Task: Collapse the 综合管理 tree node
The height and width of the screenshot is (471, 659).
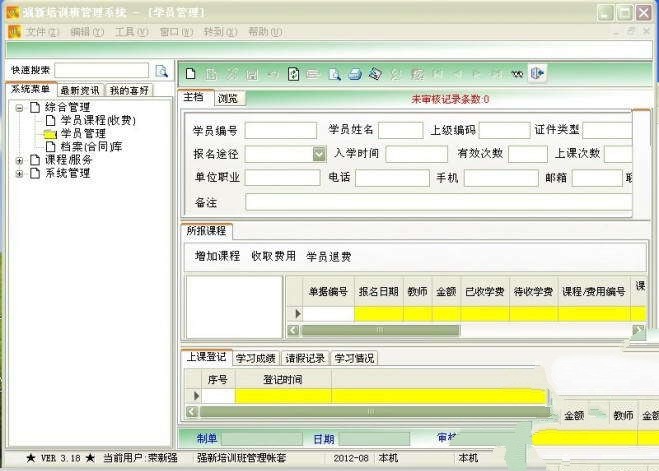Action: pos(19,108)
